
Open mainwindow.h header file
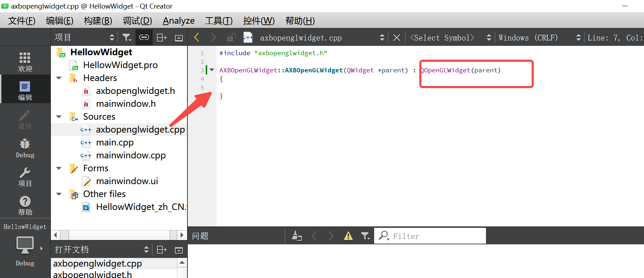click(126, 104)
